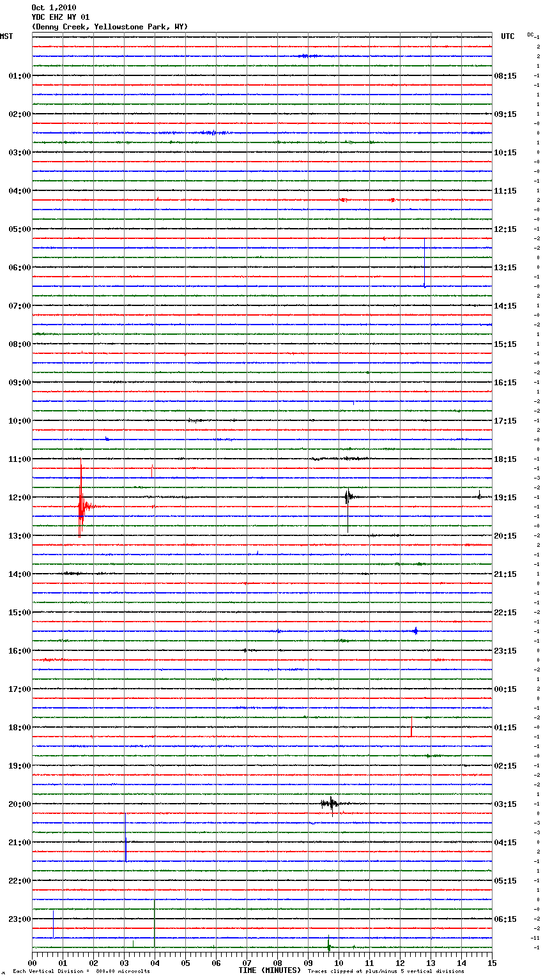Click the station code 'YDC EHZ WY 01'
The height and width of the screenshot is (980, 543).
pyautogui.click(x=61, y=17)
